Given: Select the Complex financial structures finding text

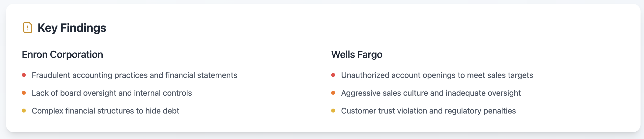Looking at the screenshot, I should (x=105, y=111).
